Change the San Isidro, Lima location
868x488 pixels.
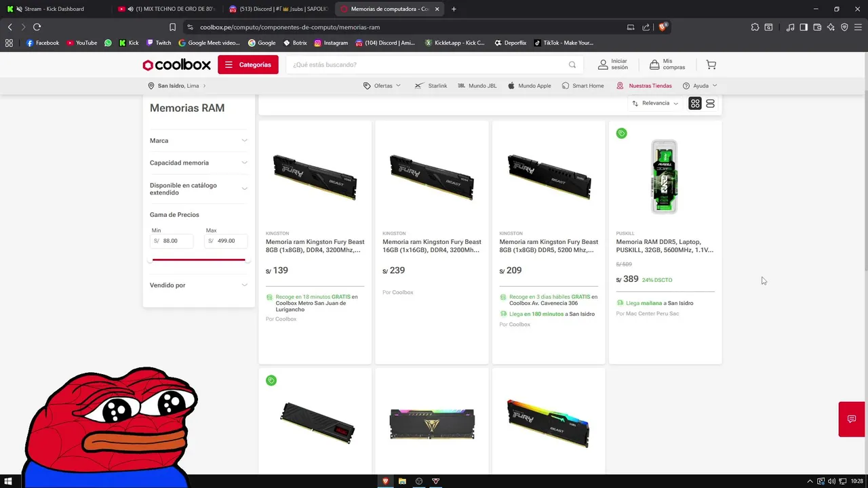coord(177,86)
